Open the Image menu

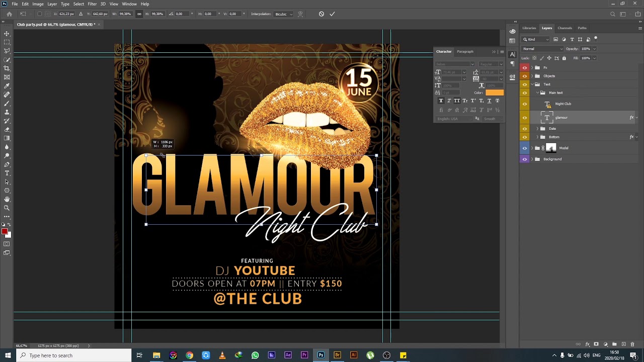tap(38, 4)
